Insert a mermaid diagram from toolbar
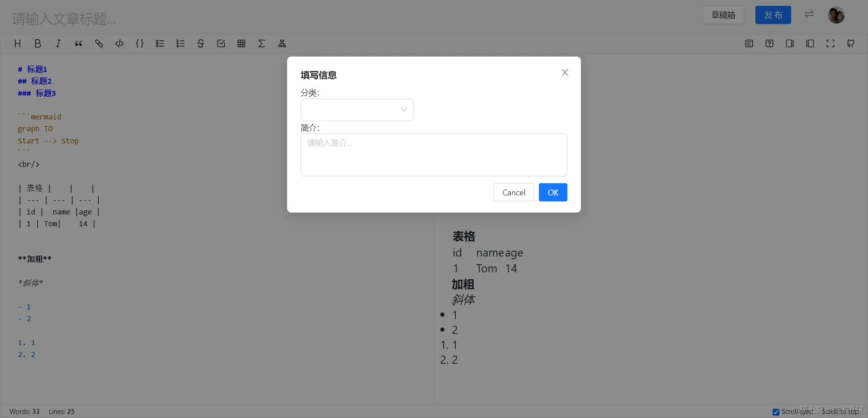The image size is (868, 418). [x=282, y=43]
